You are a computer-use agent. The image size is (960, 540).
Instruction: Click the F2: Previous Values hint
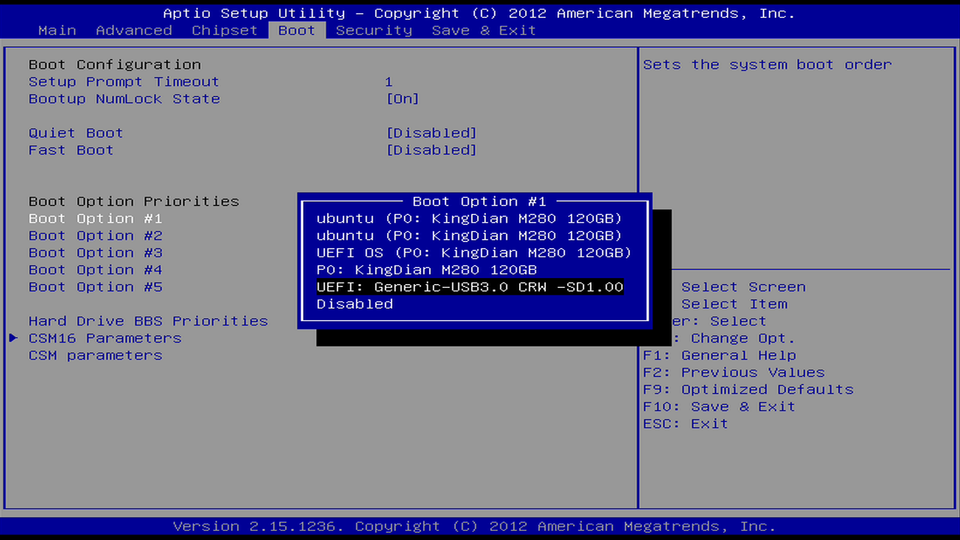coord(734,373)
